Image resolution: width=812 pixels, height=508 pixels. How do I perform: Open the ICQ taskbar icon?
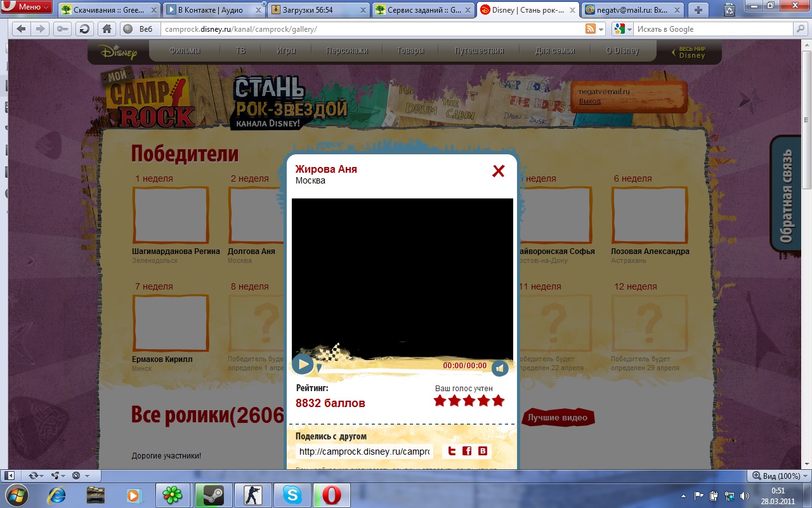pos(173,495)
